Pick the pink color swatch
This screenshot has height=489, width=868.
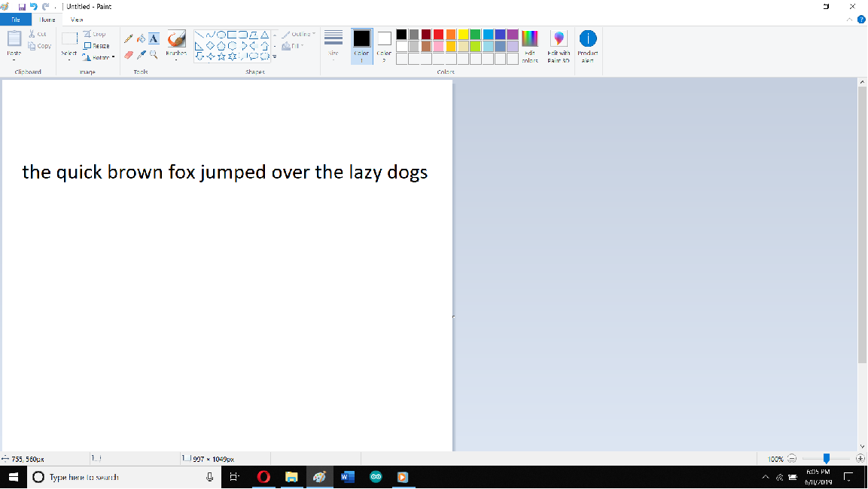438,47
